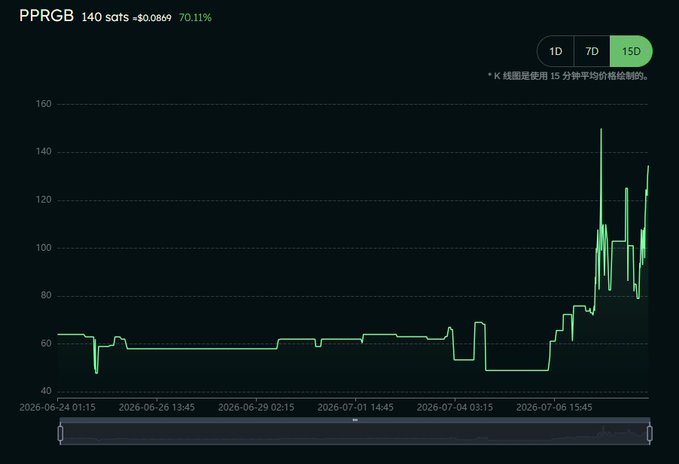Viewport: 679px width, 464px height.
Task: Click the 2026-07-06 15:45 date label
Action: pyautogui.click(x=554, y=408)
